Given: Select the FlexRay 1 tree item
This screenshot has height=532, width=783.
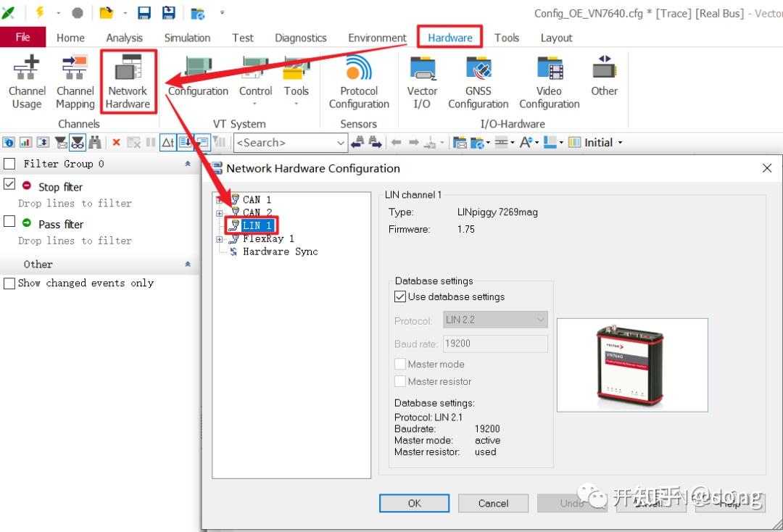Looking at the screenshot, I should [x=268, y=239].
